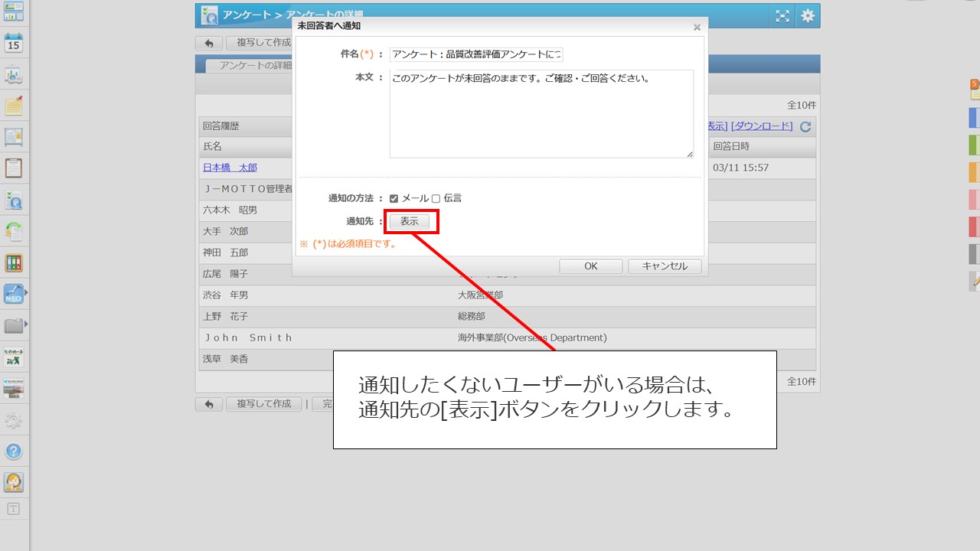Click the green text banner thumbnail in sidebar
Viewport: 980px width, 551px height.
(x=14, y=357)
